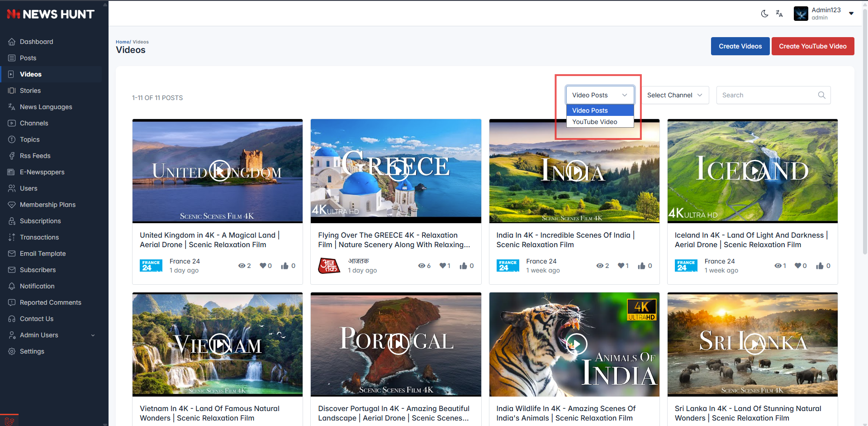Viewport: 868px width, 426px height.
Task: Click the Transactions sidebar icon
Action: click(x=12, y=237)
